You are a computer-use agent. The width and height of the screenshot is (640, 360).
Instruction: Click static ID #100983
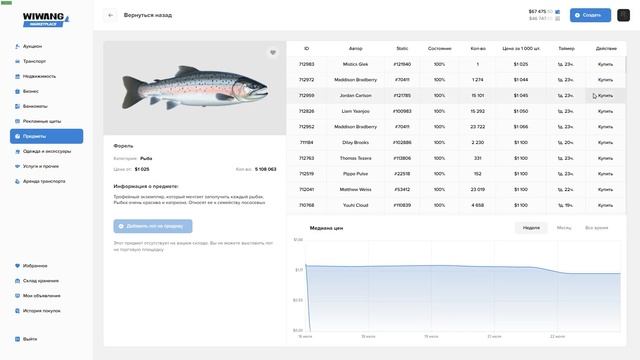point(402,111)
